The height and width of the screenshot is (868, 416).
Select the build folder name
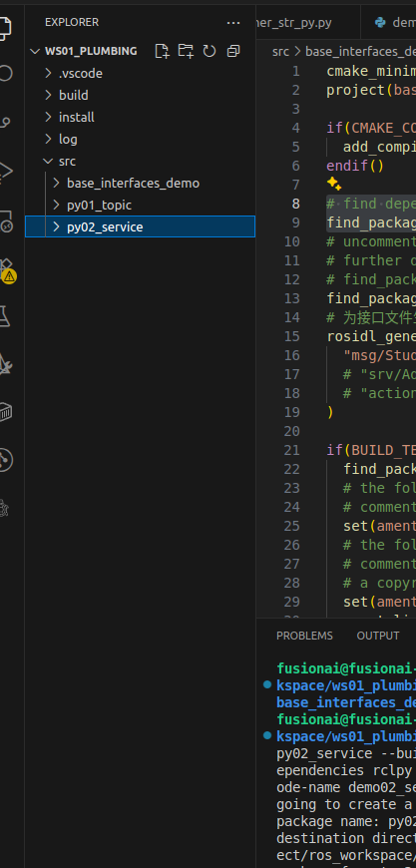point(74,95)
